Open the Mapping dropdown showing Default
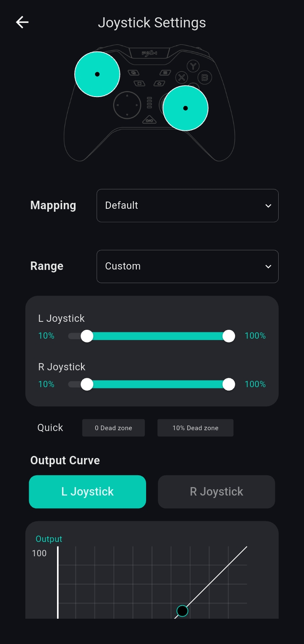Screen dimensions: 304x644 [x=187, y=205]
